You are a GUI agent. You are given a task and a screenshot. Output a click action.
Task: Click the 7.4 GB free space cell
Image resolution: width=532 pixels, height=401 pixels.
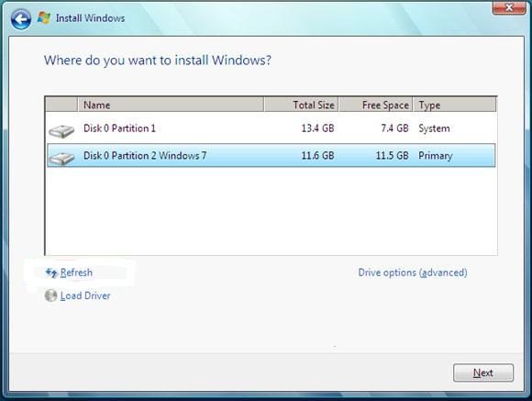[394, 128]
